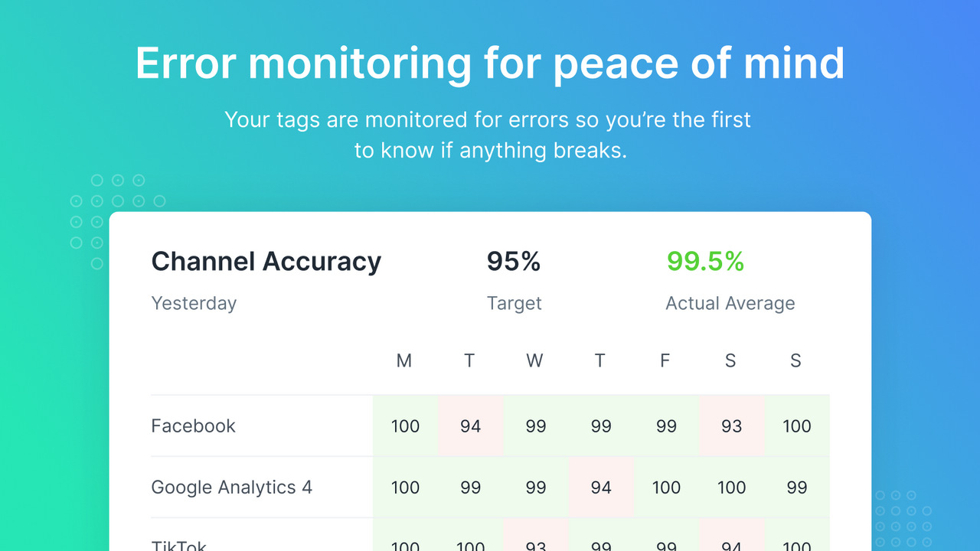980x551 pixels.
Task: Click the M day column header
Action: (x=404, y=361)
